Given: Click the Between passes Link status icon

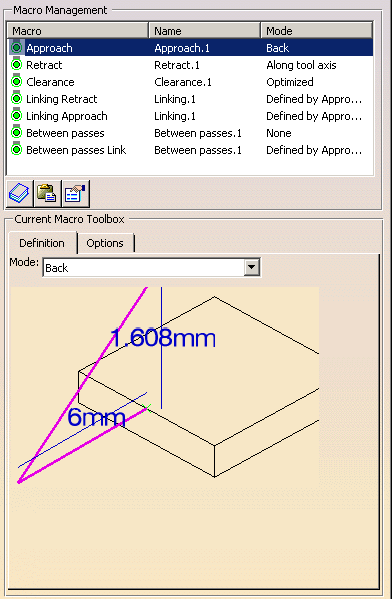Looking at the screenshot, I should (16, 149).
